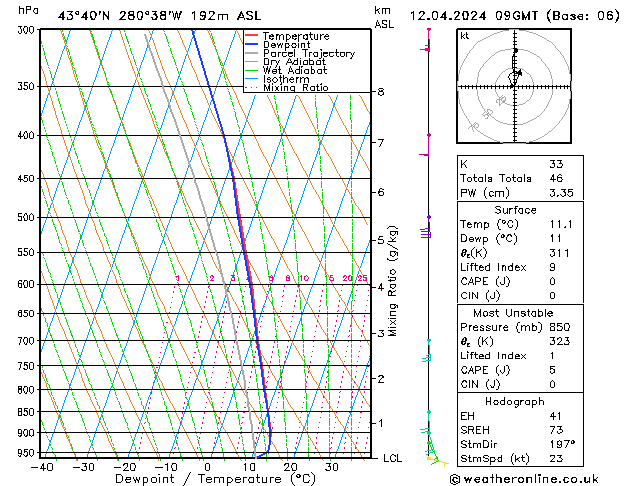Click the mixing ratio line label 25
The width and height of the screenshot is (629, 486).
(362, 278)
